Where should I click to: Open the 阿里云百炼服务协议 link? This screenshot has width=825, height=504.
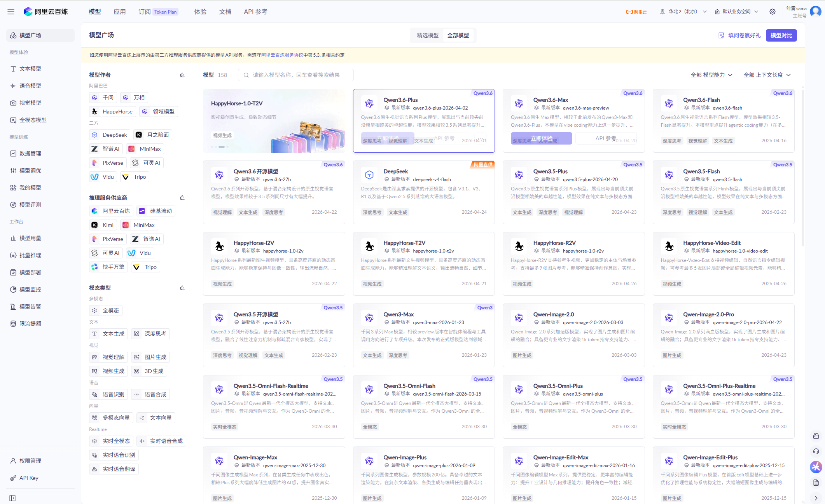pyautogui.click(x=282, y=55)
